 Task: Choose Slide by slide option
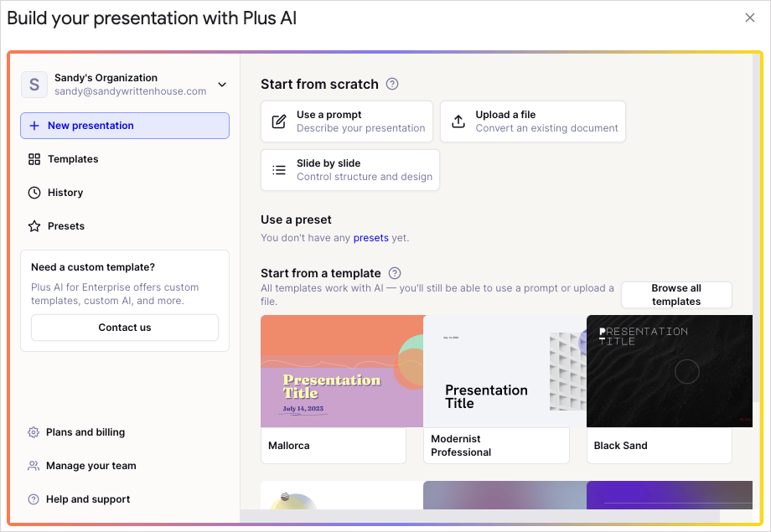pyautogui.click(x=350, y=170)
